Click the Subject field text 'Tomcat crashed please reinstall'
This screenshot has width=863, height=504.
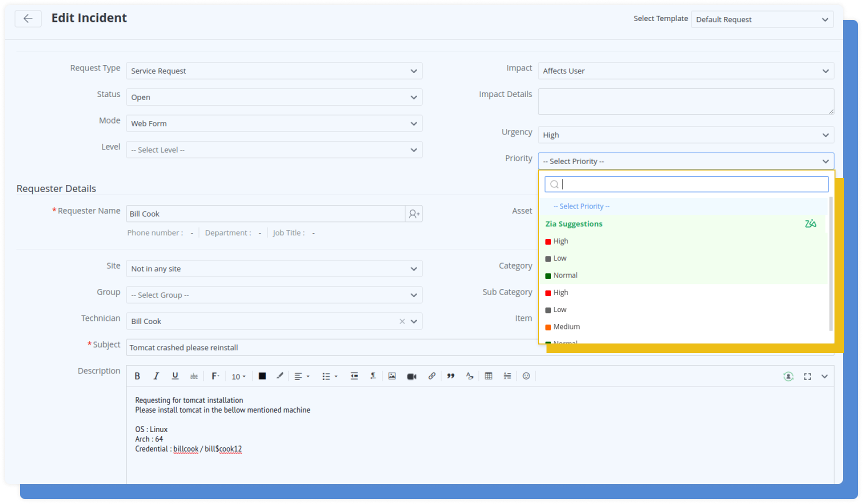coord(183,348)
